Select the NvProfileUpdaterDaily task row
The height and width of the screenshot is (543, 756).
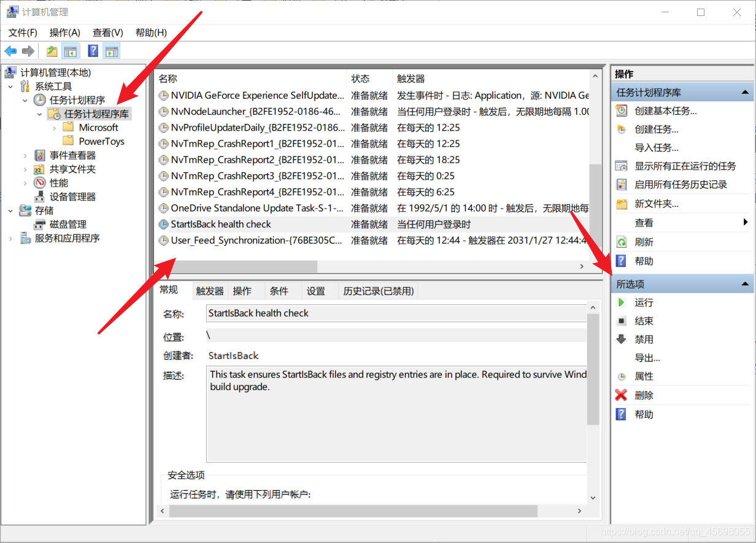point(371,128)
